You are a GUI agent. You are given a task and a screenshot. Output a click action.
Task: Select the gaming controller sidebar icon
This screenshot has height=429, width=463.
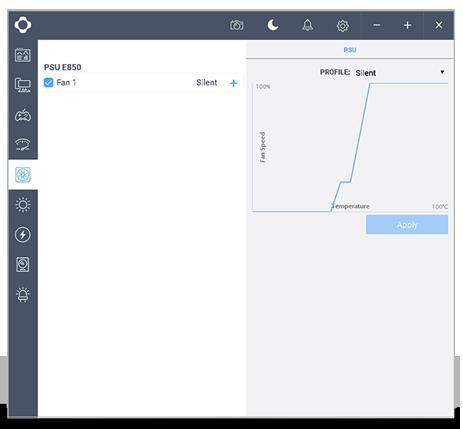pyautogui.click(x=23, y=115)
